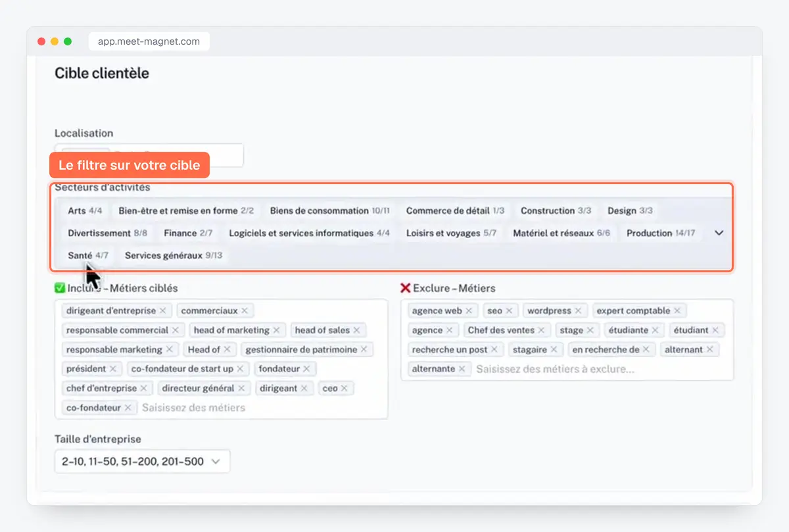This screenshot has width=789, height=532.
Task: Expand the Secteurs d'activités chevron
Action: click(x=719, y=233)
